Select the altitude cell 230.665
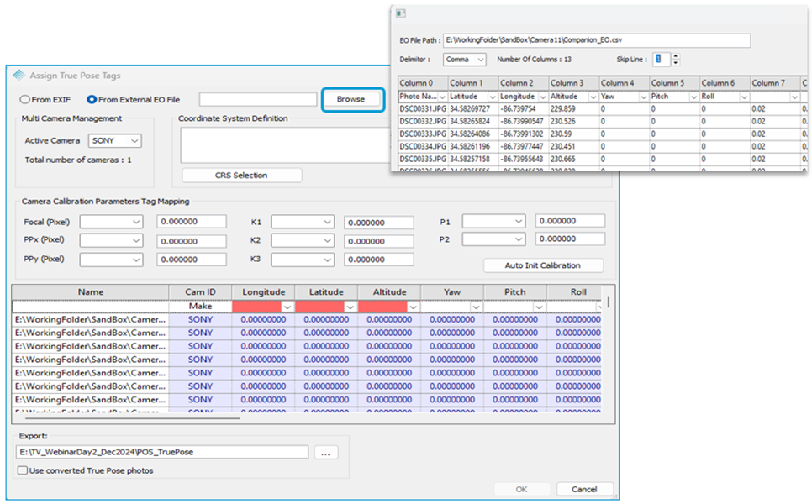 [x=574, y=159]
